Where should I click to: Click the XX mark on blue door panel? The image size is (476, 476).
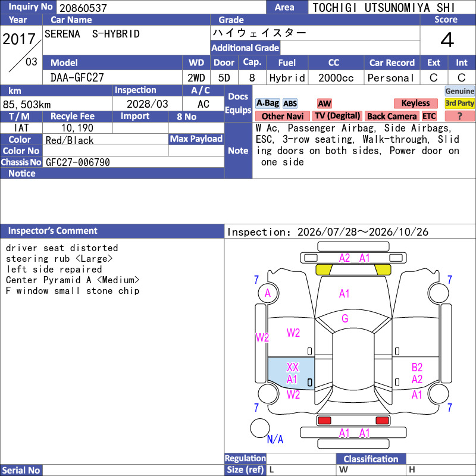tap(293, 367)
